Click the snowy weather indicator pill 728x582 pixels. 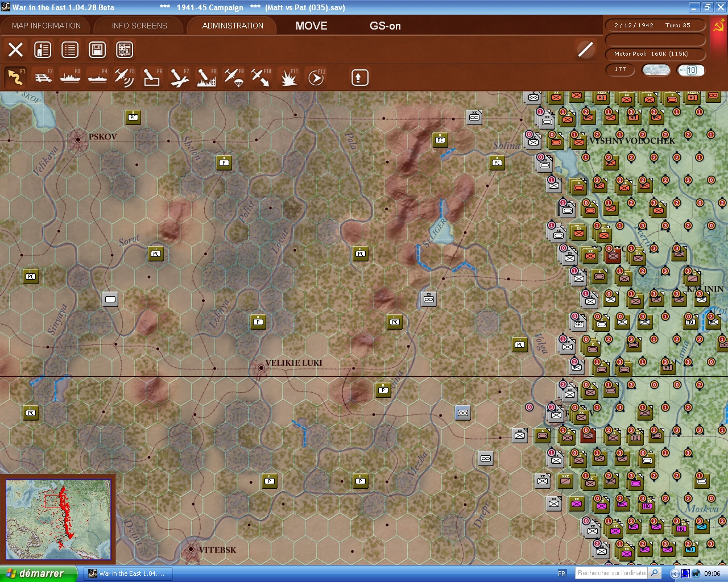(x=656, y=70)
